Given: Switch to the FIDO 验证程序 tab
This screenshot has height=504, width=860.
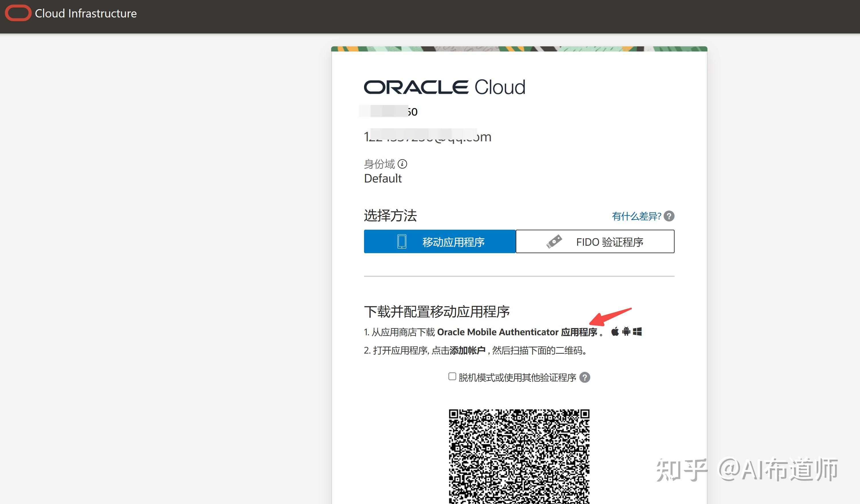Looking at the screenshot, I should (596, 242).
